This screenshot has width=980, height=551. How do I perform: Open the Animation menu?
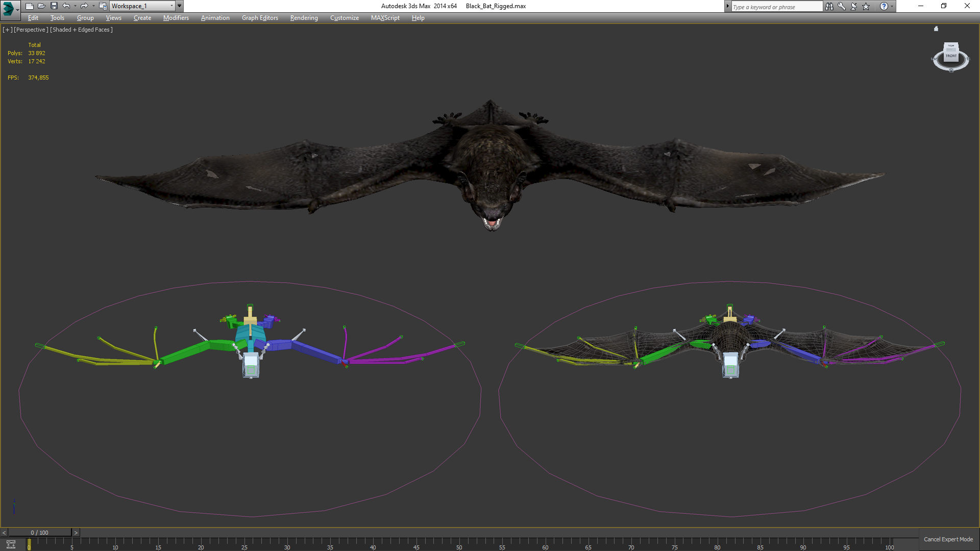[215, 18]
